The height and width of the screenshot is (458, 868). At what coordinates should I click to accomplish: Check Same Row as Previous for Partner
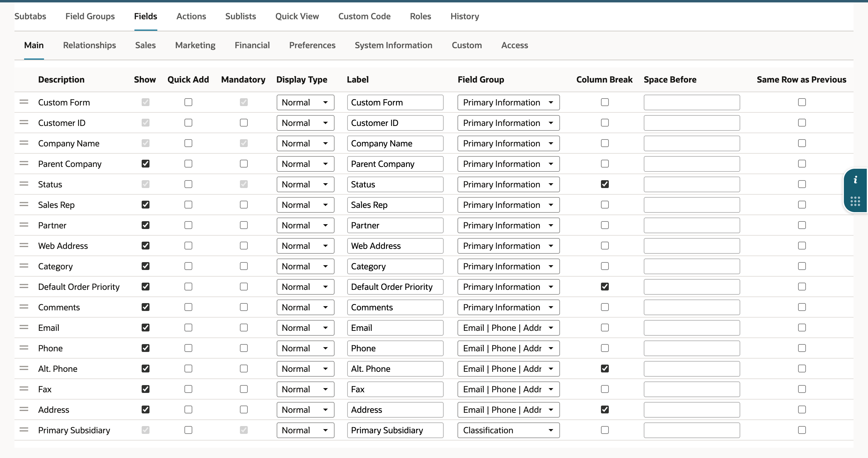coord(802,225)
